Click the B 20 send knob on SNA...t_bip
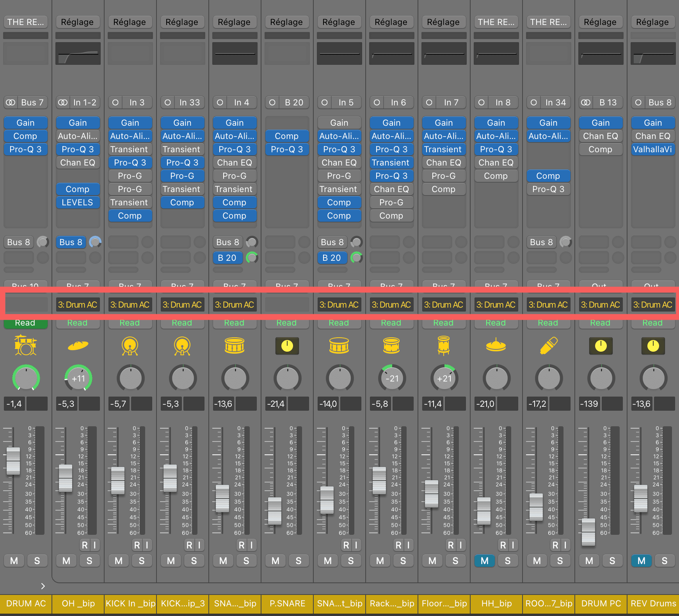The height and width of the screenshot is (616, 679). click(x=357, y=258)
